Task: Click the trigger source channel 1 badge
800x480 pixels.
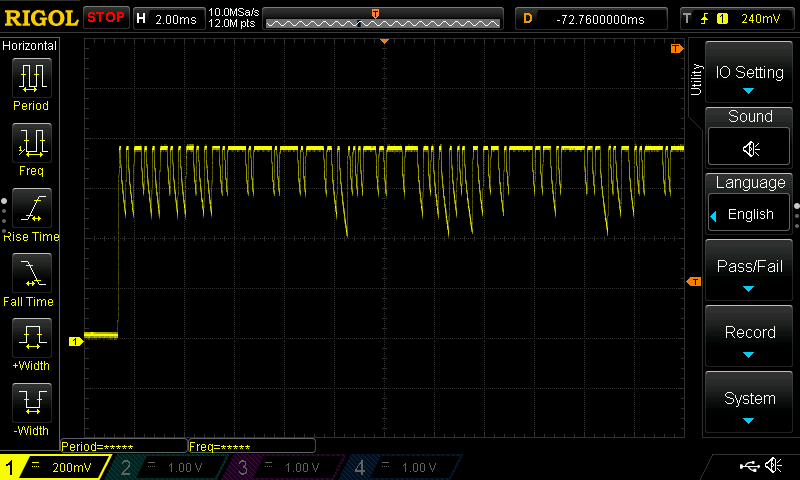Action: [722, 19]
